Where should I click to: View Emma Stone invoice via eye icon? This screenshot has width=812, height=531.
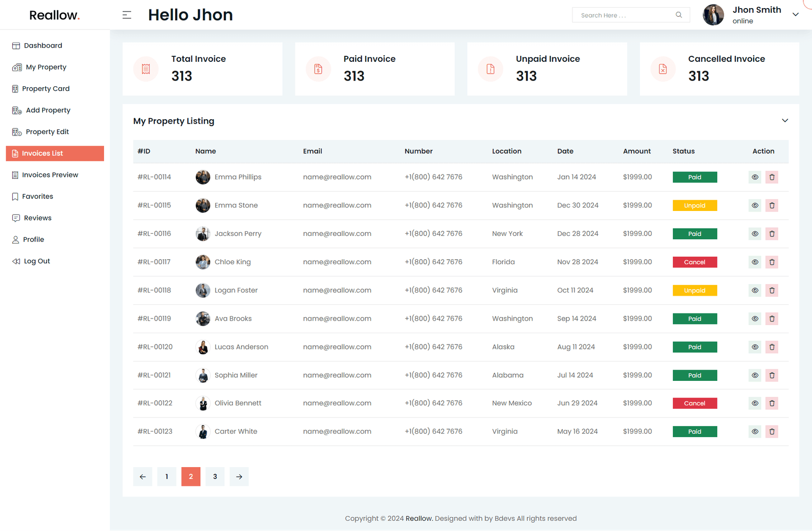coord(755,205)
